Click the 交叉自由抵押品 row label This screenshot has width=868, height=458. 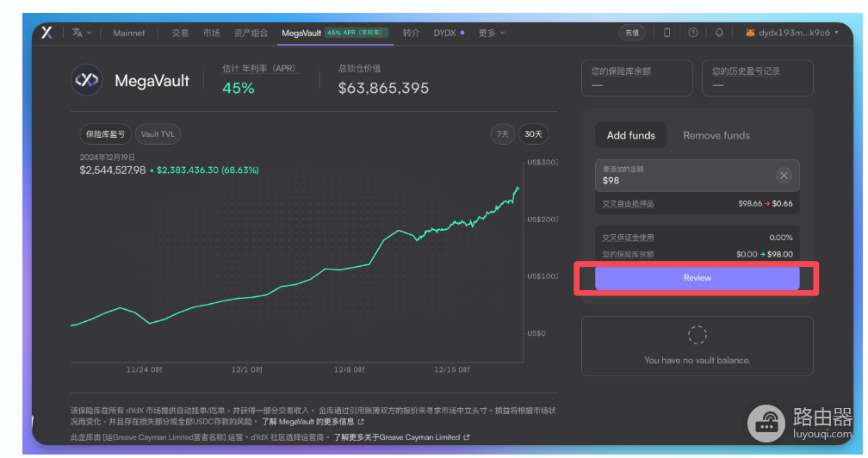pos(628,203)
